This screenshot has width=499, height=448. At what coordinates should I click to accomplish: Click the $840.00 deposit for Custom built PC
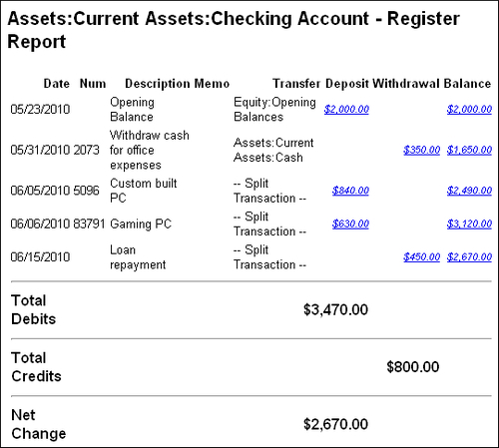click(x=350, y=191)
